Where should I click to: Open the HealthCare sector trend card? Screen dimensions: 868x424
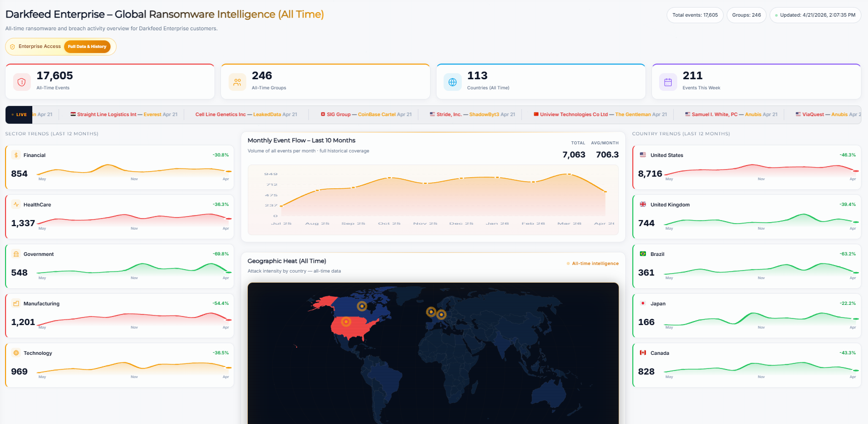point(120,217)
